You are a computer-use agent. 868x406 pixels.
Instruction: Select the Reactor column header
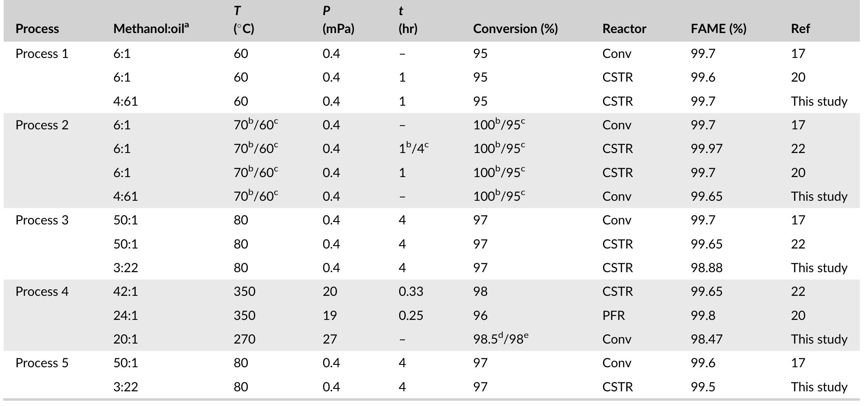(624, 29)
